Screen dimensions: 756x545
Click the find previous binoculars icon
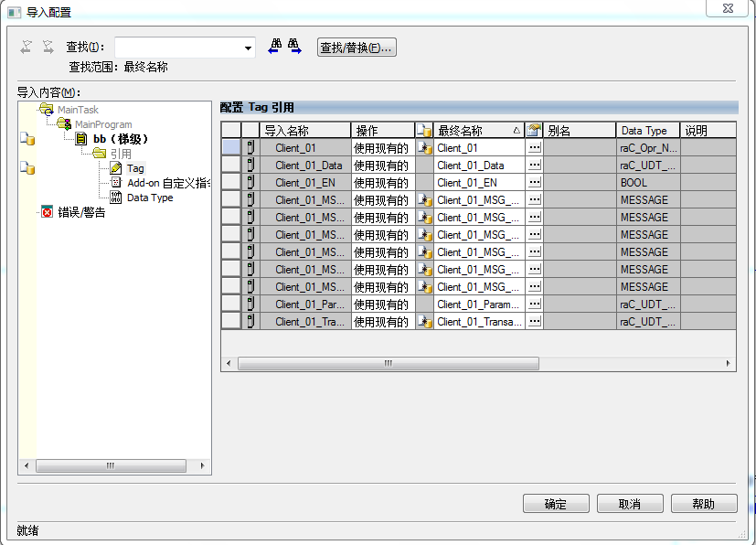[273, 47]
